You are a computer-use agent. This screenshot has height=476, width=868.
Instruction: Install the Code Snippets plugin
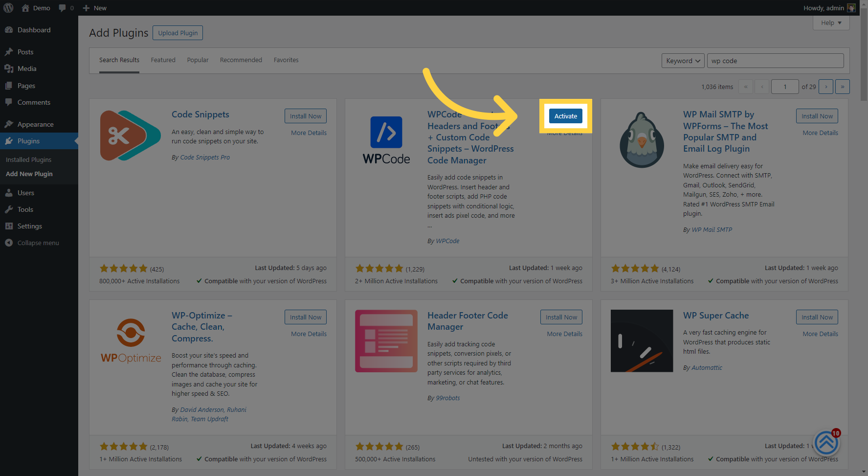306,116
